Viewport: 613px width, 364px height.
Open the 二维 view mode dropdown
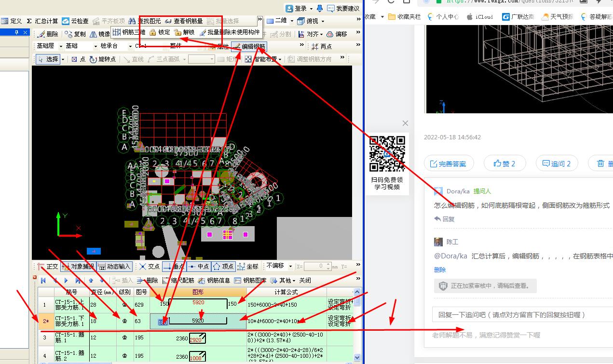point(291,21)
